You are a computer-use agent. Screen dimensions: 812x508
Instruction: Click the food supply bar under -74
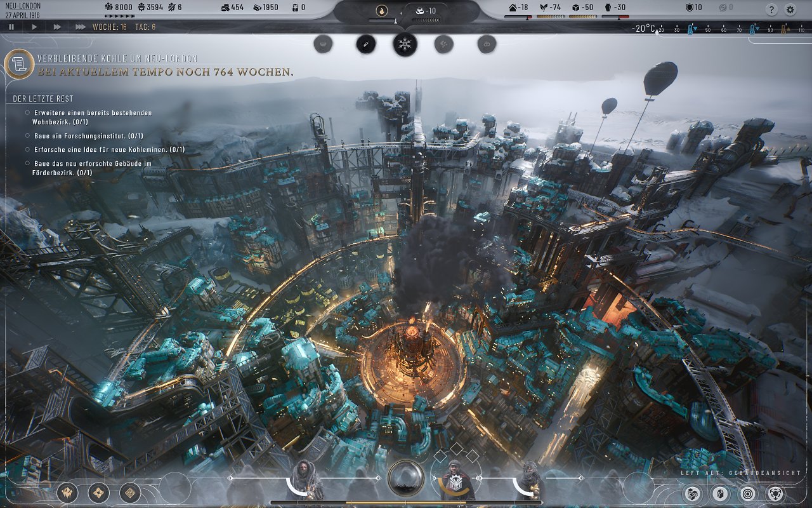[x=550, y=18]
